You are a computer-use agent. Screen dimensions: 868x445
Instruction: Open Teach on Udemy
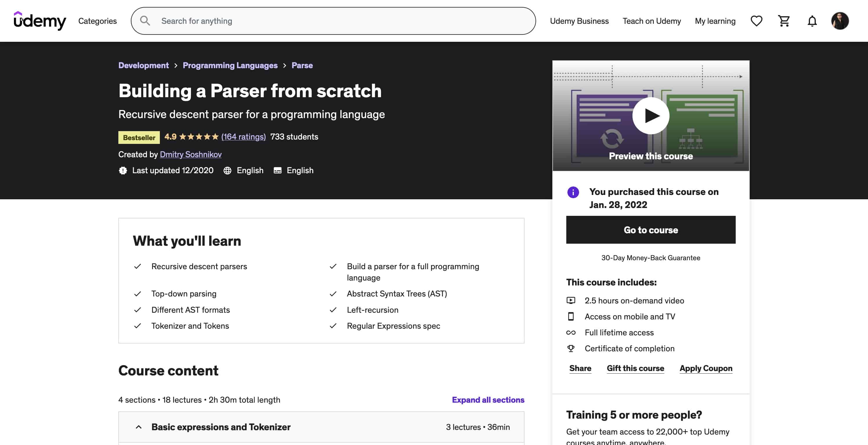652,21
